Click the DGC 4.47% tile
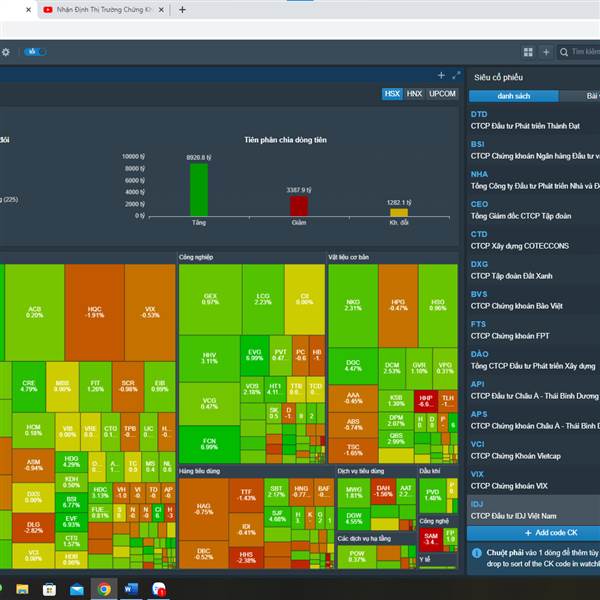The height and width of the screenshot is (600, 600). [353, 366]
